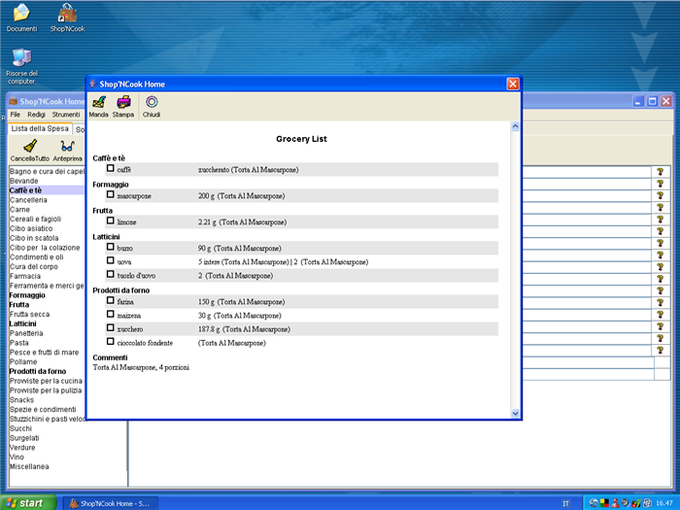Click the first question mark icon in right column
680x510 pixels.
660,172
